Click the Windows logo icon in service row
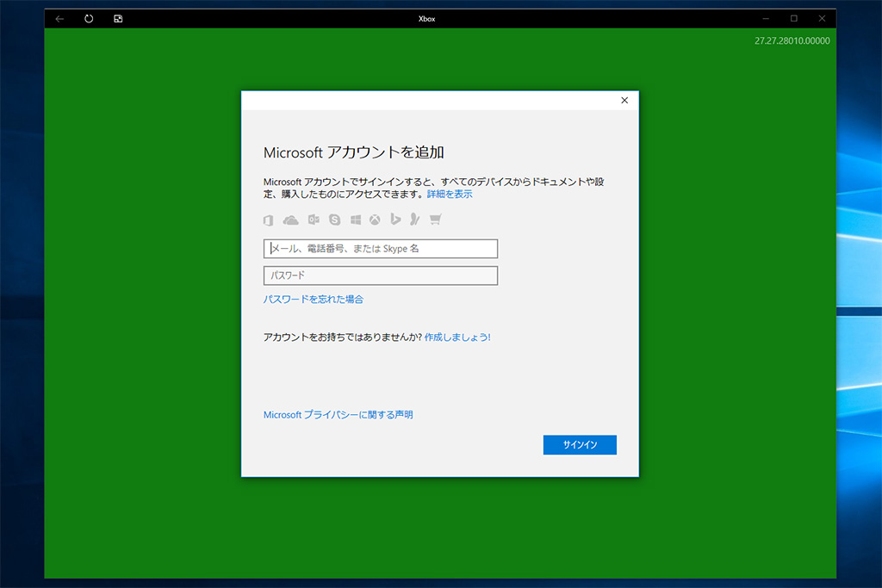The height and width of the screenshot is (588, 882). tap(356, 220)
